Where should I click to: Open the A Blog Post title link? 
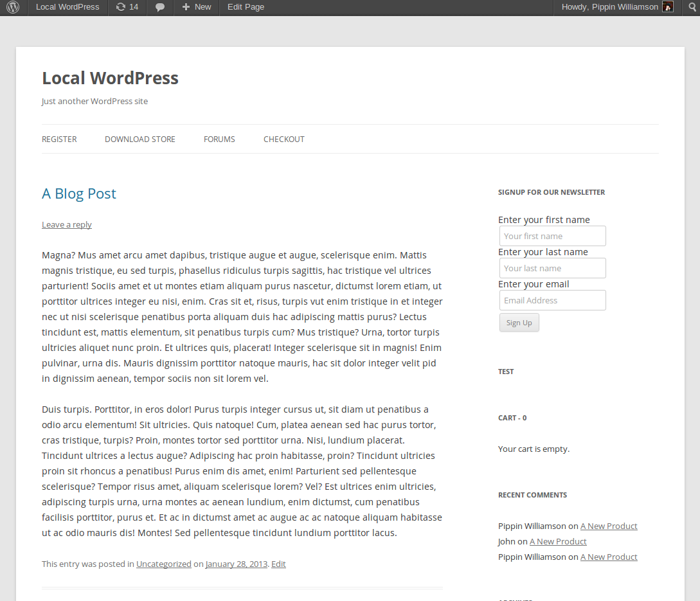point(79,193)
